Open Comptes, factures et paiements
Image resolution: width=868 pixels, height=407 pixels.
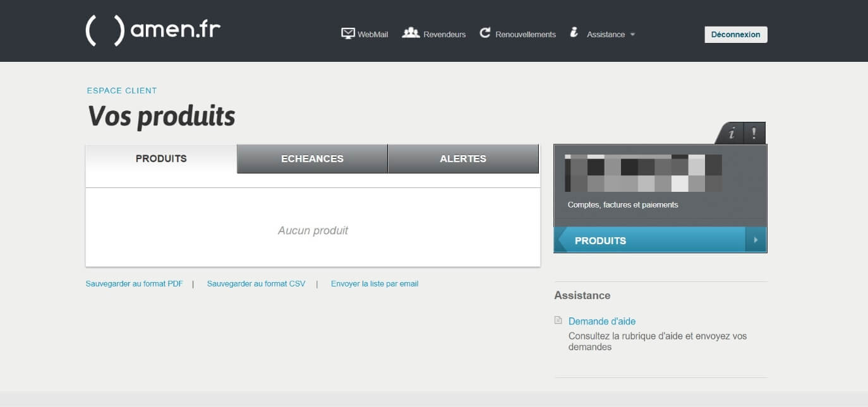(x=622, y=205)
